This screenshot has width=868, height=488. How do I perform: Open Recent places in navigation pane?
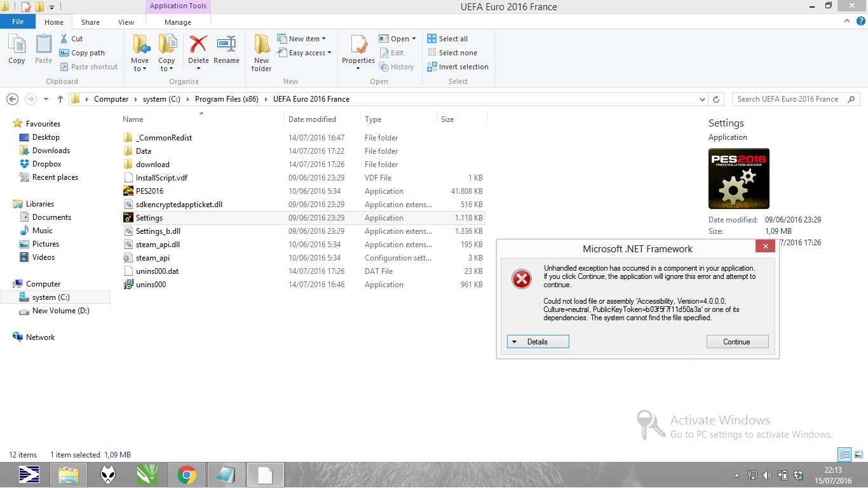pos(55,177)
